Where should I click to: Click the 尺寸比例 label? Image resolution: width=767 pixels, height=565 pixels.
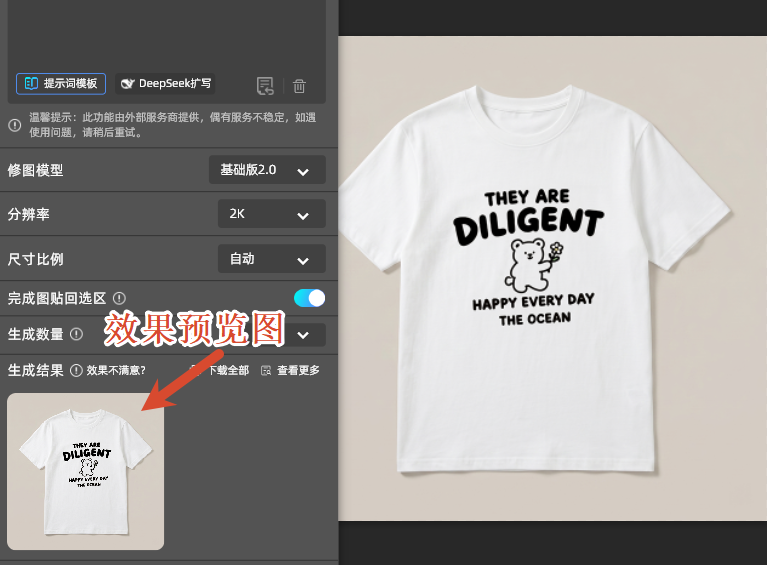coord(35,259)
